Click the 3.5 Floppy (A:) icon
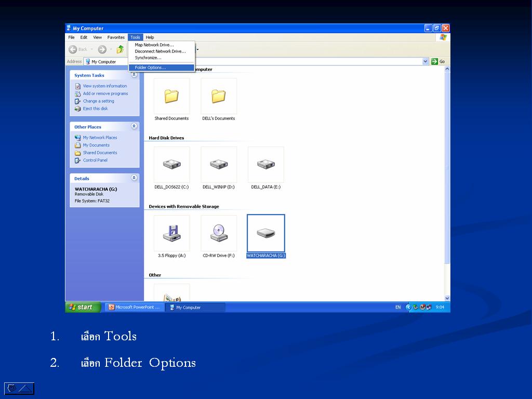Screen dimensions: 532x399 pyautogui.click(x=171, y=233)
